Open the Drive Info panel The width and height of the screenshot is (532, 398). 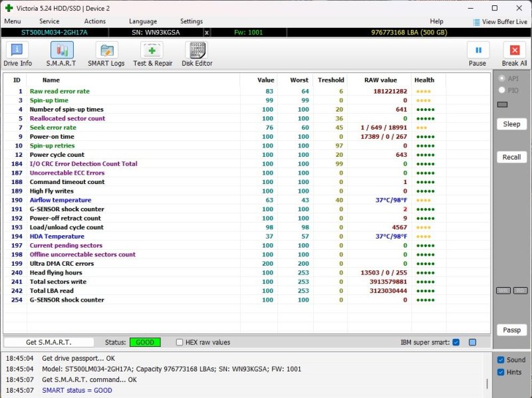coord(17,51)
